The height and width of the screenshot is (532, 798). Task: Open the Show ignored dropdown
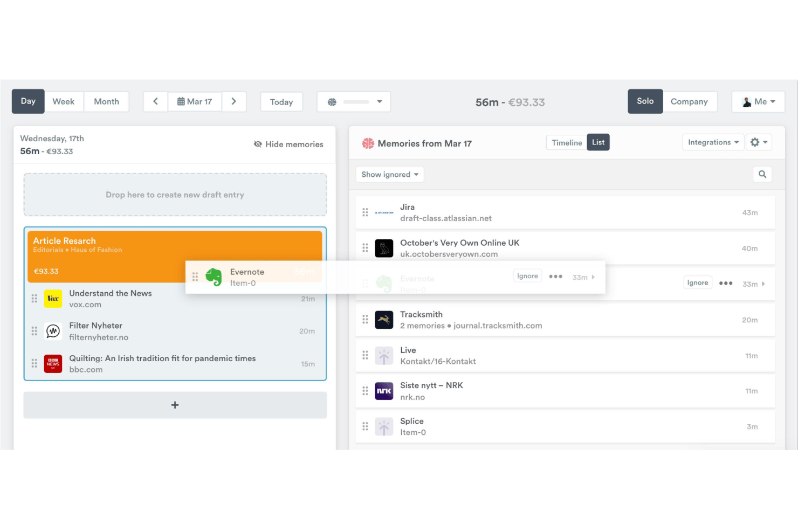pyautogui.click(x=389, y=175)
